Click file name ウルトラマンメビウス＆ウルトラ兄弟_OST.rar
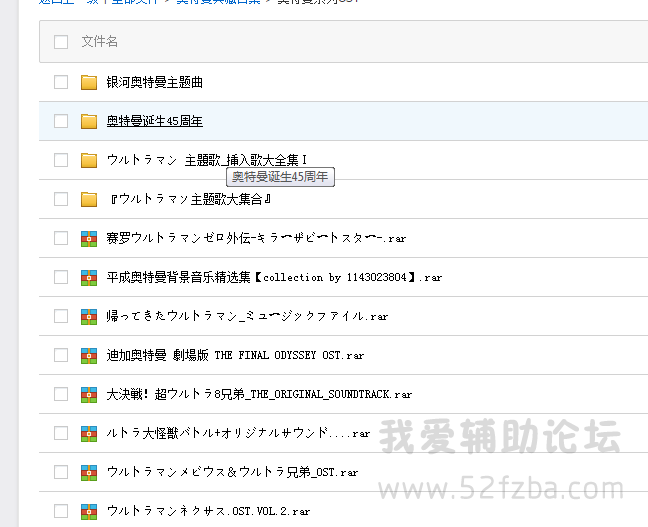Viewport: 648px width, 527px height. (232, 472)
